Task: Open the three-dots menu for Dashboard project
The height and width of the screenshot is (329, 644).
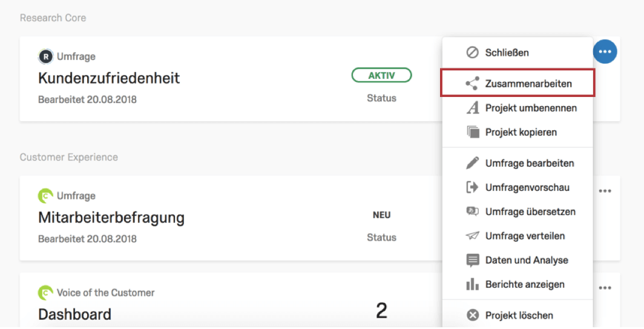Action: pos(605,288)
